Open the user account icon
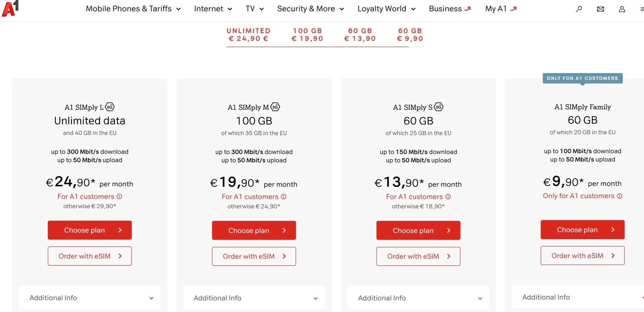The width and height of the screenshot is (644, 312). click(622, 9)
